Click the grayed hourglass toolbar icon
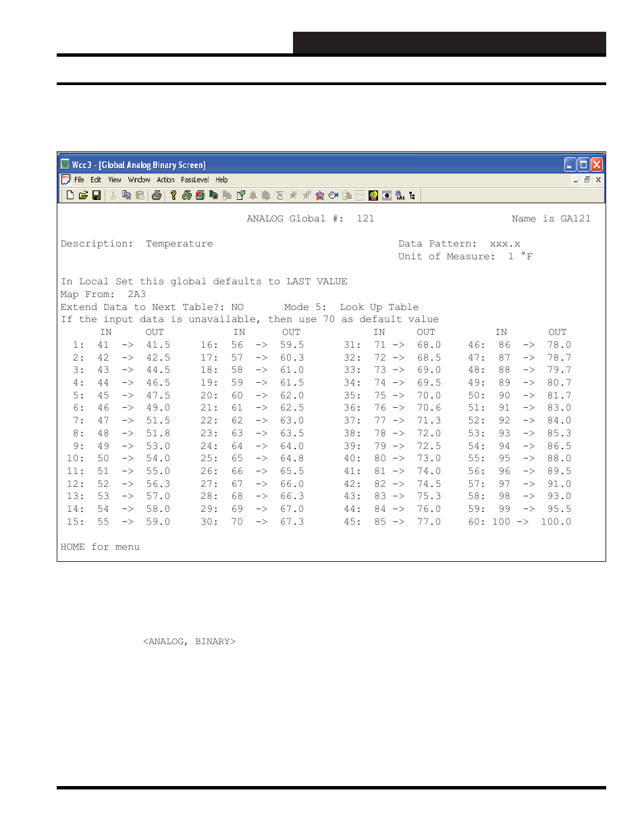 coord(279,195)
